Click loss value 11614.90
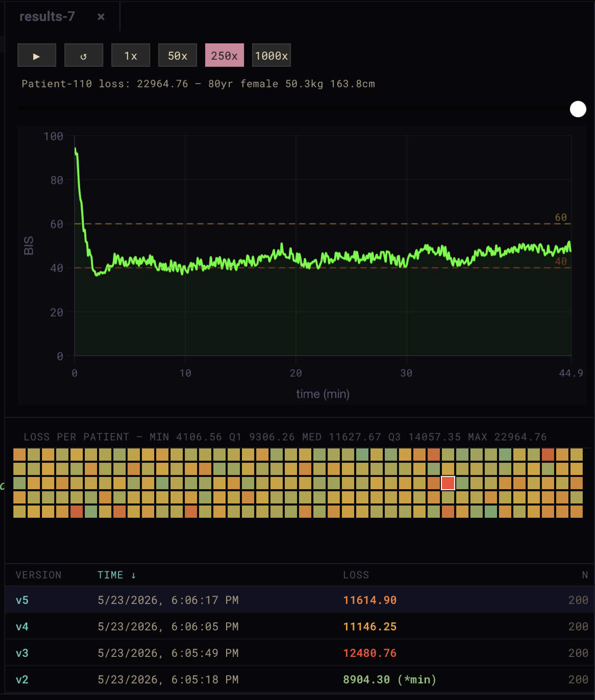This screenshot has height=700, width=595. pyautogui.click(x=369, y=600)
